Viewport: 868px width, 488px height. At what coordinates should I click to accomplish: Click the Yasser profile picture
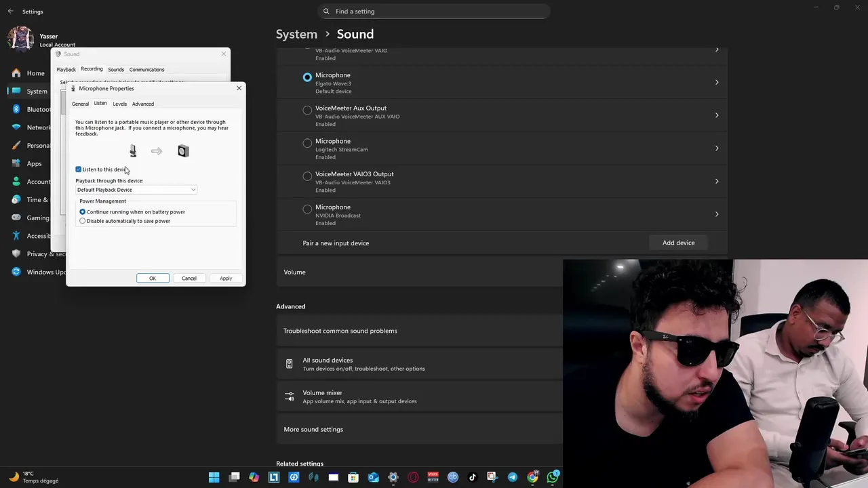[x=20, y=39]
